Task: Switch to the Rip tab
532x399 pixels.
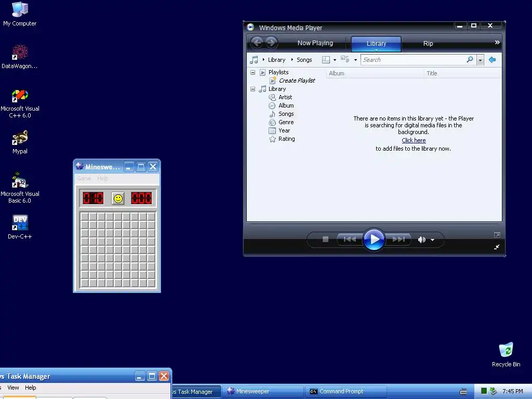Action: coord(428,44)
